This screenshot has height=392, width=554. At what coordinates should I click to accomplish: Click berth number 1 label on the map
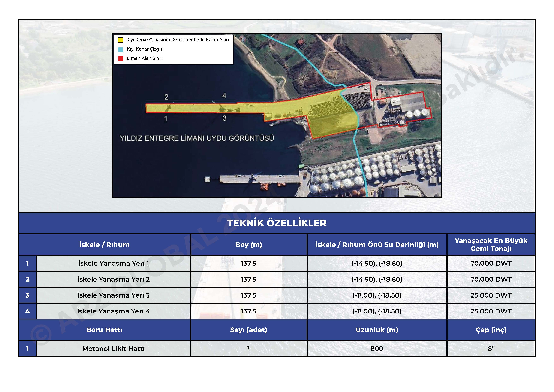[166, 119]
